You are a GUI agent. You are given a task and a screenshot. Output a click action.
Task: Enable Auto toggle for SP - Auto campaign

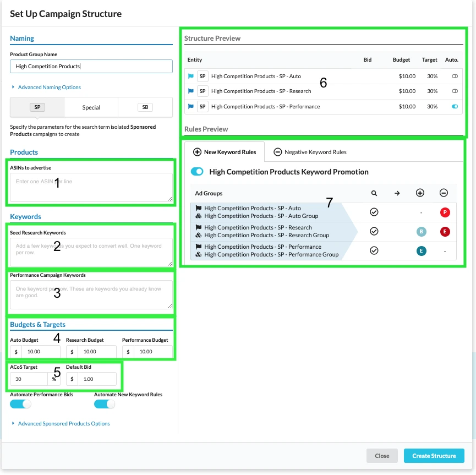point(455,77)
